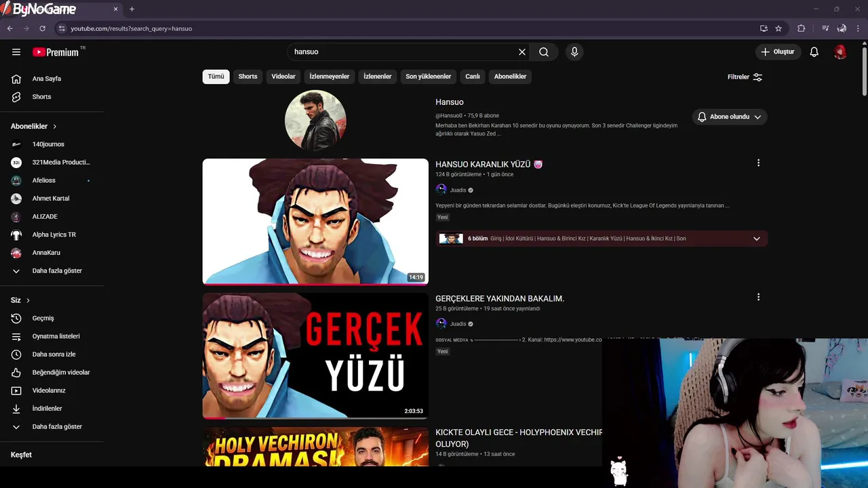This screenshot has width=868, height=488.
Task: Select the İzlenenler filter chip
Action: [378, 77]
